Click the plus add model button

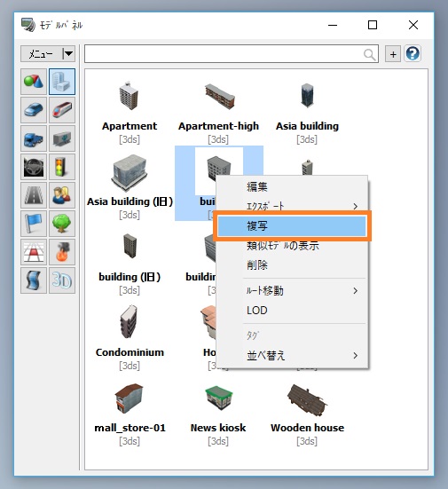(x=393, y=54)
